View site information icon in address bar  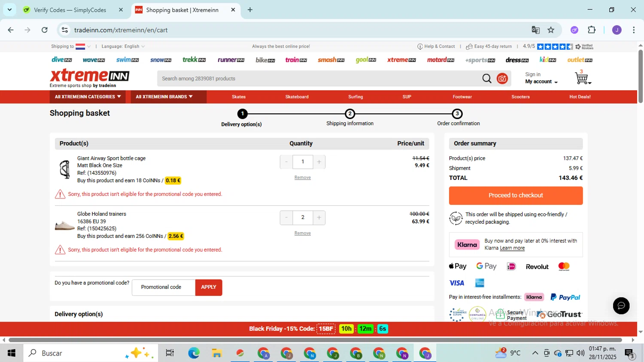tap(65, 30)
